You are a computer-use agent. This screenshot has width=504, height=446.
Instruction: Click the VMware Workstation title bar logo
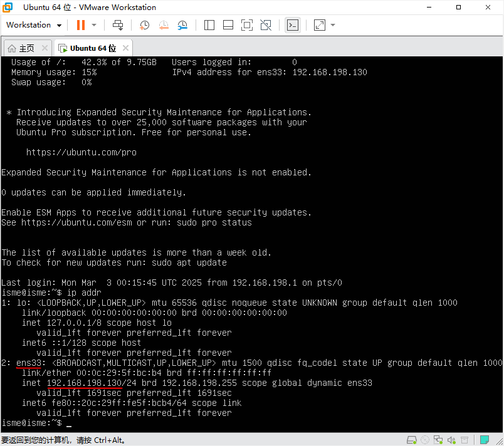(8, 7)
